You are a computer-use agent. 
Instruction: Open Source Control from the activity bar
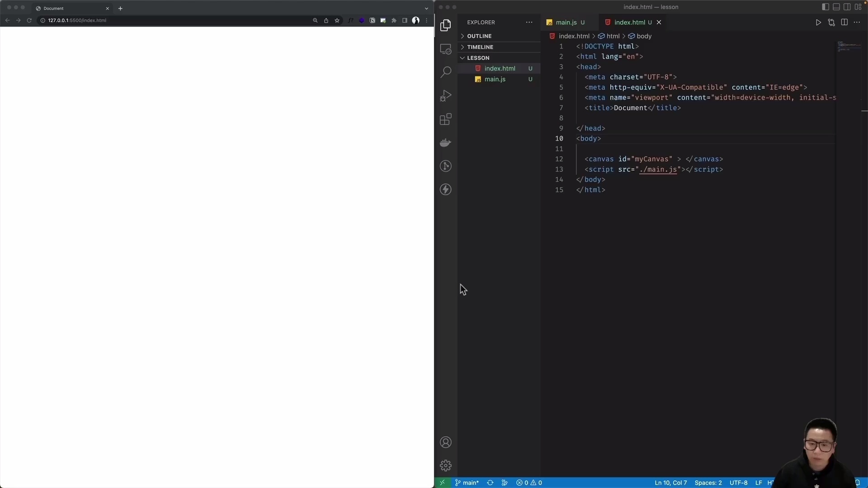[446, 166]
